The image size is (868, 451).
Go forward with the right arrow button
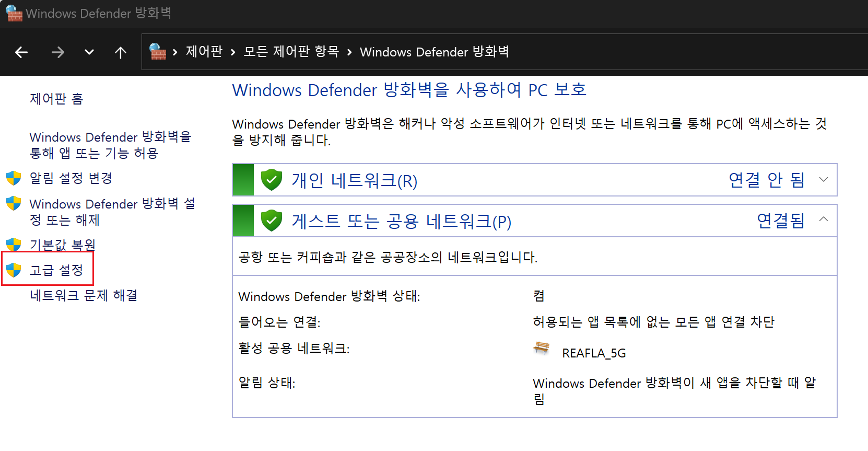(58, 52)
